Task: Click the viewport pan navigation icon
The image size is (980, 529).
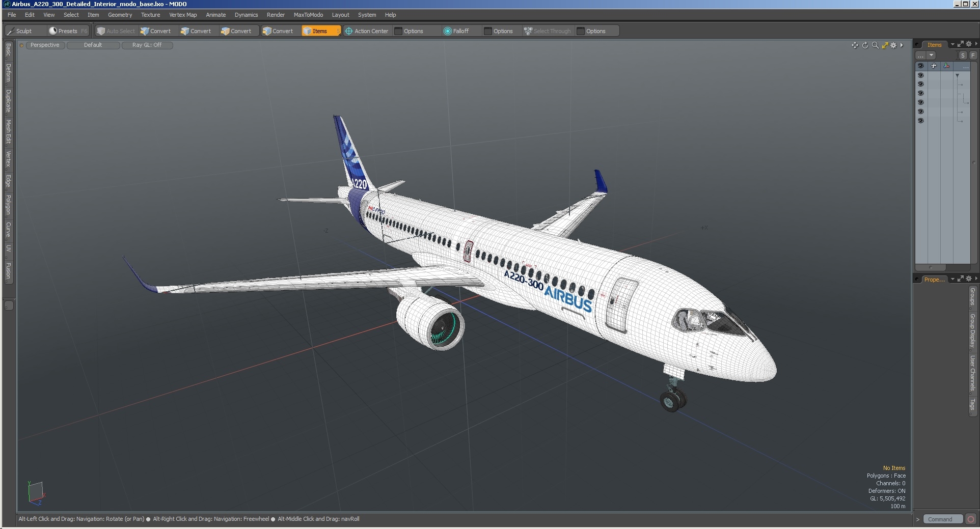Action: point(855,45)
